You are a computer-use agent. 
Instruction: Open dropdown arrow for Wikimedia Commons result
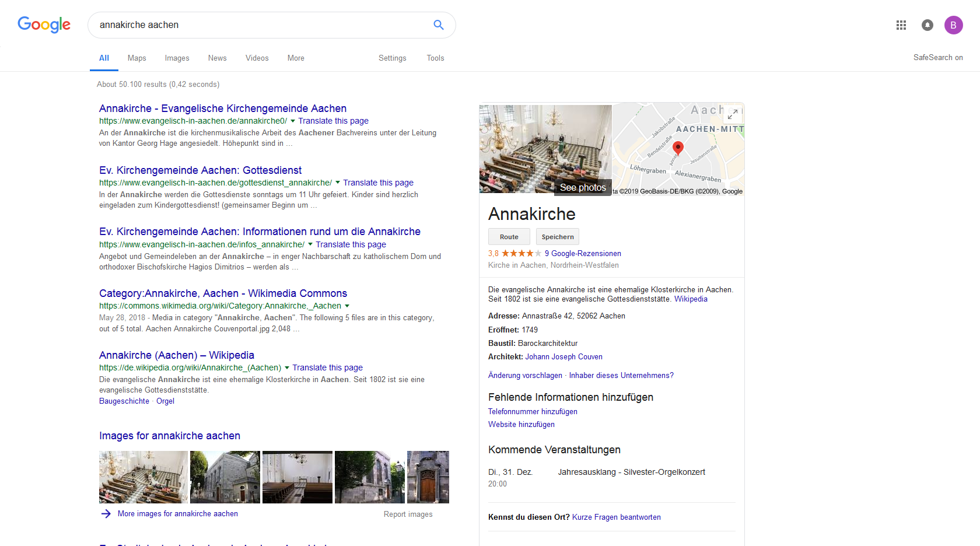347,306
